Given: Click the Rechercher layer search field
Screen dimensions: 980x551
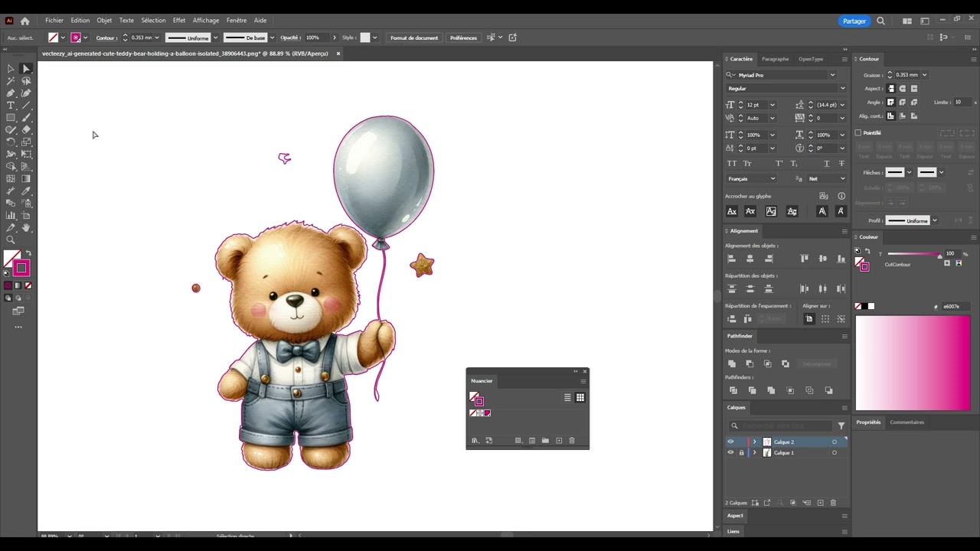Looking at the screenshot, I should tap(779, 425).
